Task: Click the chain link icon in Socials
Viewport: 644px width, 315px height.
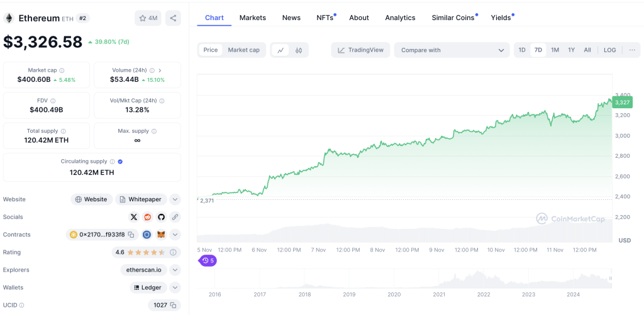Action: [x=175, y=217]
